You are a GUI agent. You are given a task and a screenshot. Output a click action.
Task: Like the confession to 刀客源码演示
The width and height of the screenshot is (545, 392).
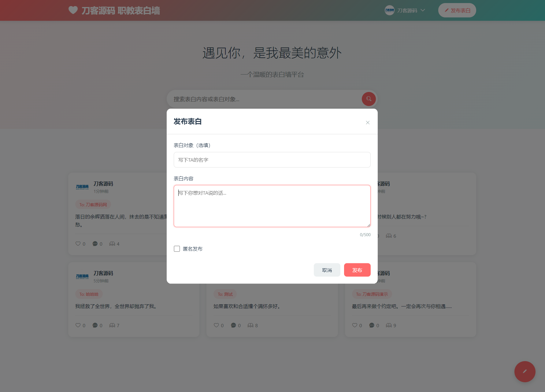[x=354, y=325]
